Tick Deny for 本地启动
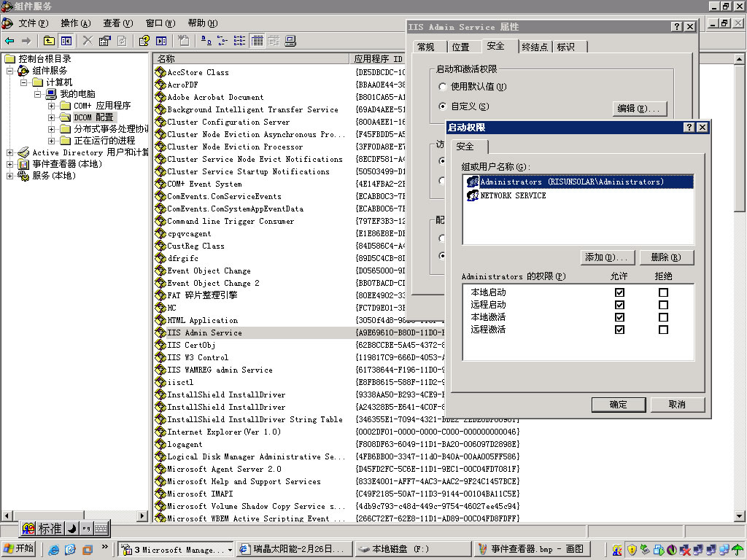The width and height of the screenshot is (747, 560). pos(663,292)
